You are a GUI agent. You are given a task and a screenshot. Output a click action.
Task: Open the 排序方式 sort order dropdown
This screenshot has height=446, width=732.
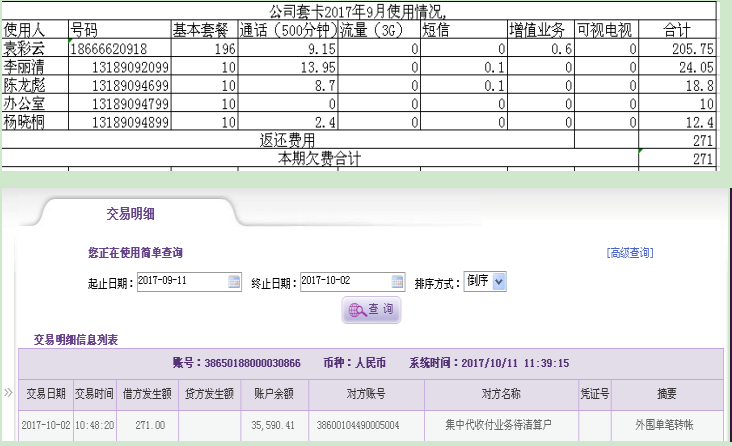499,282
